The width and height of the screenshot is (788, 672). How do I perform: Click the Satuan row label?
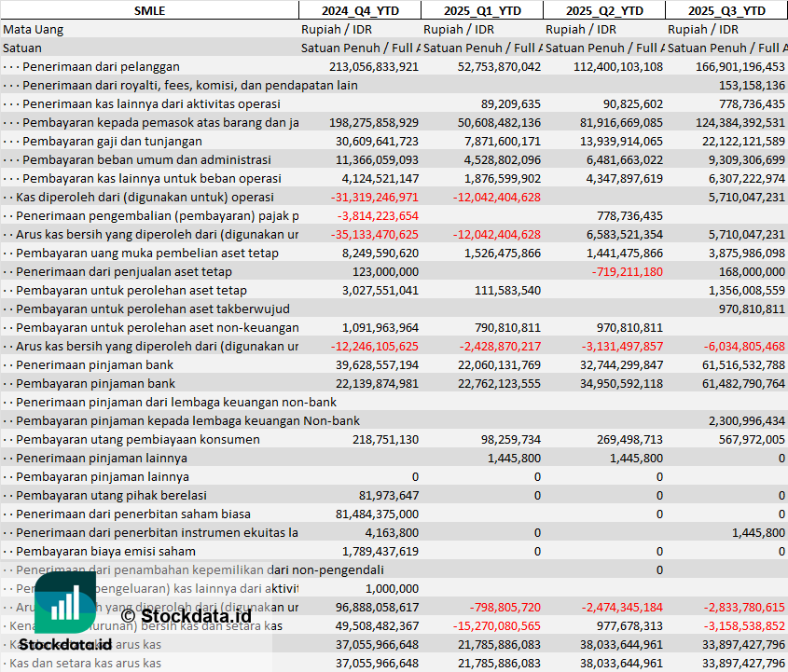[22, 48]
